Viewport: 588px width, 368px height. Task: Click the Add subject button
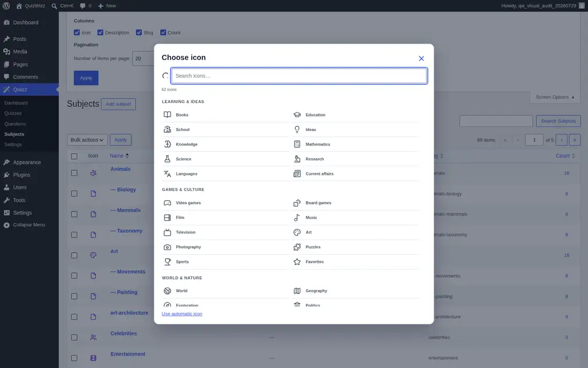click(x=118, y=104)
